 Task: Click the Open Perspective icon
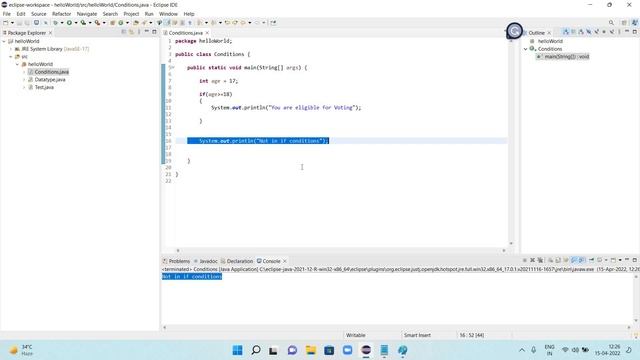[x=624, y=22]
